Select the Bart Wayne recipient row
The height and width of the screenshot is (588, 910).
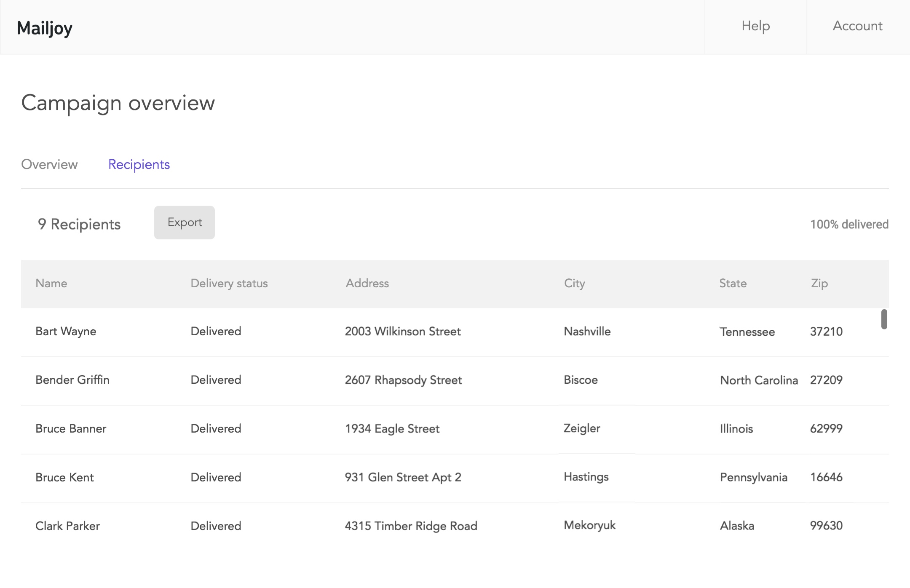(66, 331)
